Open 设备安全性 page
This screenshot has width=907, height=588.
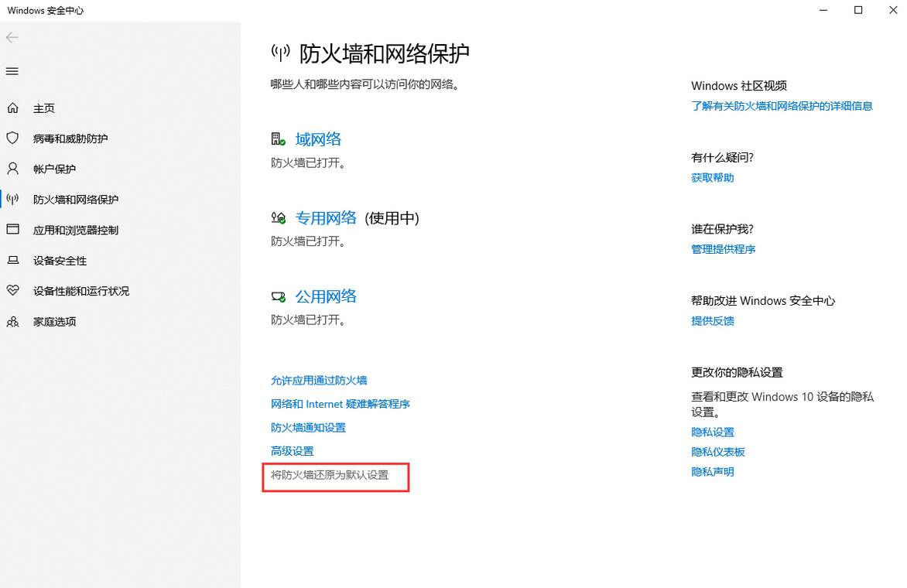(x=60, y=261)
